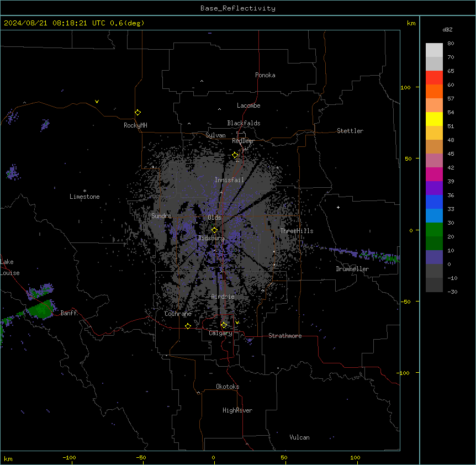Image resolution: width=476 pixels, height=465 pixels.
Task: Click the RockyMH label
Action: pyautogui.click(x=135, y=125)
